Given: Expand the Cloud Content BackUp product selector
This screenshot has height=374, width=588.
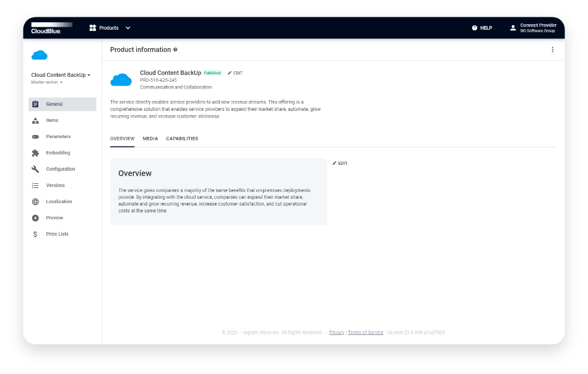Looking at the screenshot, I should click(61, 75).
